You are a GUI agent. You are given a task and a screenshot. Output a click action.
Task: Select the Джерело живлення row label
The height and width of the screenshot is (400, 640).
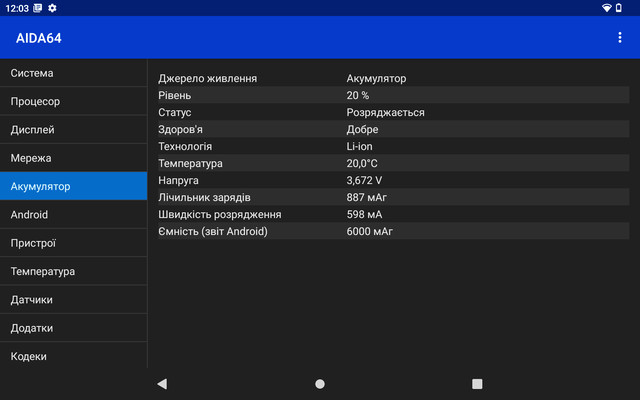pos(207,78)
